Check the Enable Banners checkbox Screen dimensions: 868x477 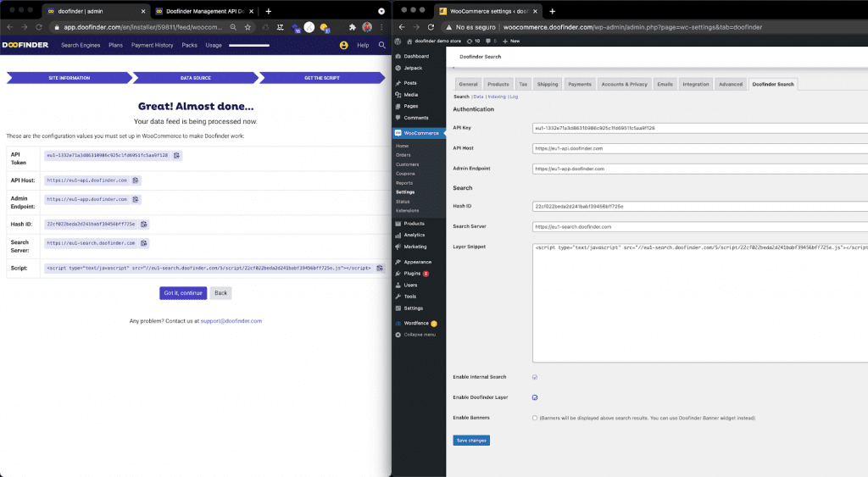(x=535, y=418)
